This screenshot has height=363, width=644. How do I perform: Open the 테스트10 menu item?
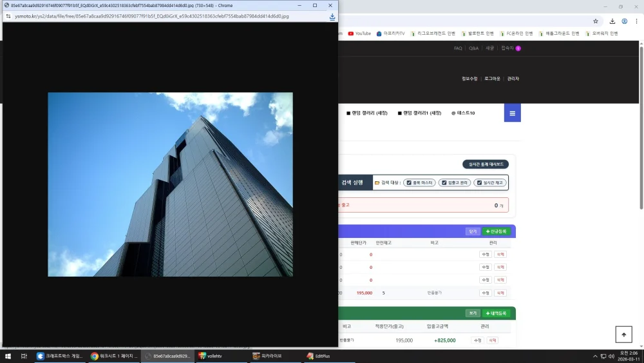(463, 113)
